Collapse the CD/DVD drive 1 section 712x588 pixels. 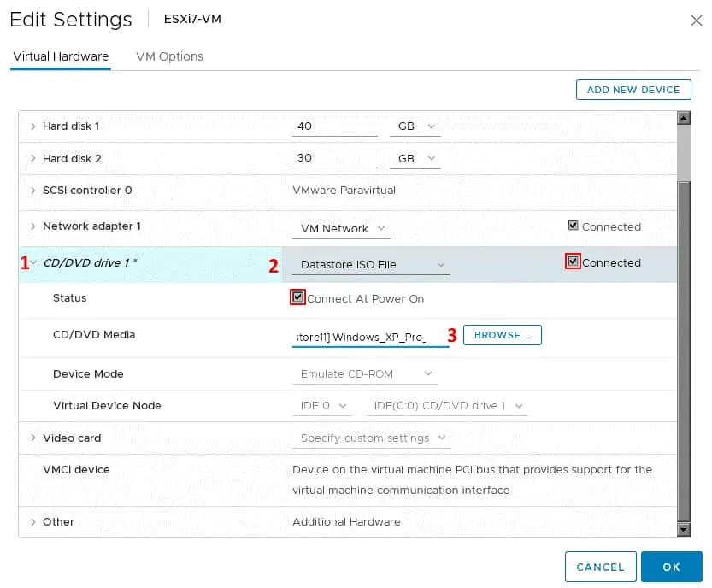click(x=33, y=263)
